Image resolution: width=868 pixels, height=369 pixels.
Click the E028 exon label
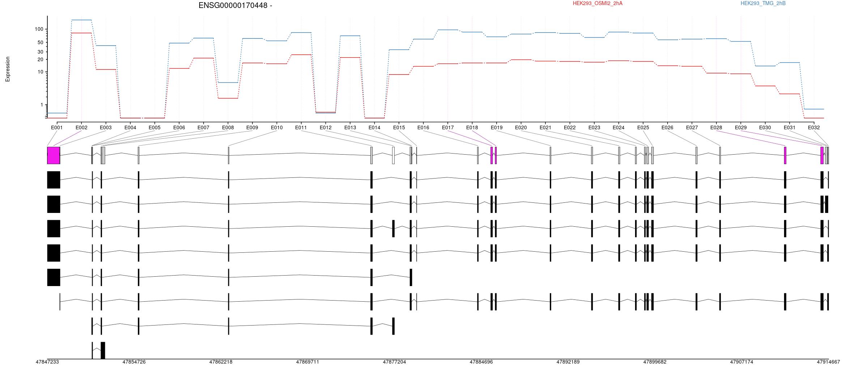pos(716,127)
